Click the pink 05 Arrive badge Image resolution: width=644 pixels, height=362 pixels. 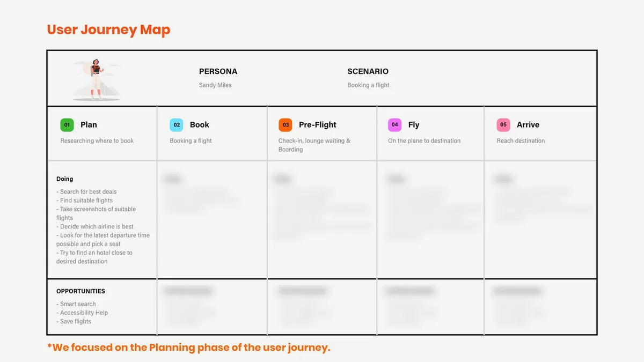tap(503, 125)
